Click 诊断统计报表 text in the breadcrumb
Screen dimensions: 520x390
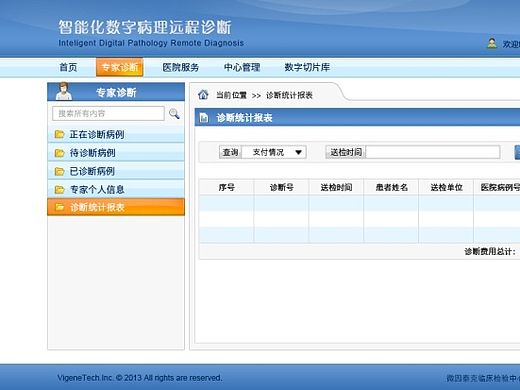[289, 95]
